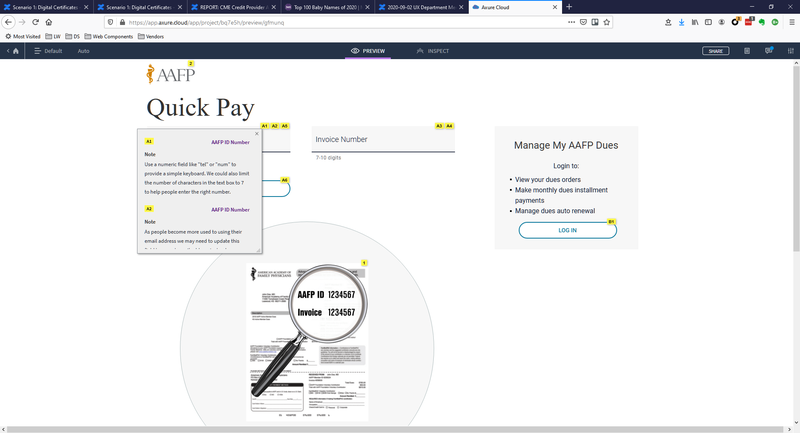Switch to INSPECT mode
The height and width of the screenshot is (433, 800).
pyautogui.click(x=433, y=51)
